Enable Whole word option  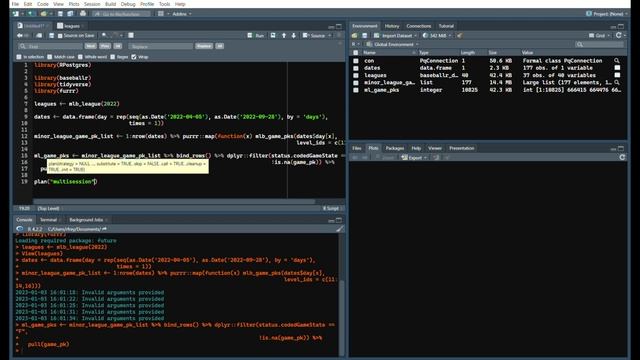(80, 57)
